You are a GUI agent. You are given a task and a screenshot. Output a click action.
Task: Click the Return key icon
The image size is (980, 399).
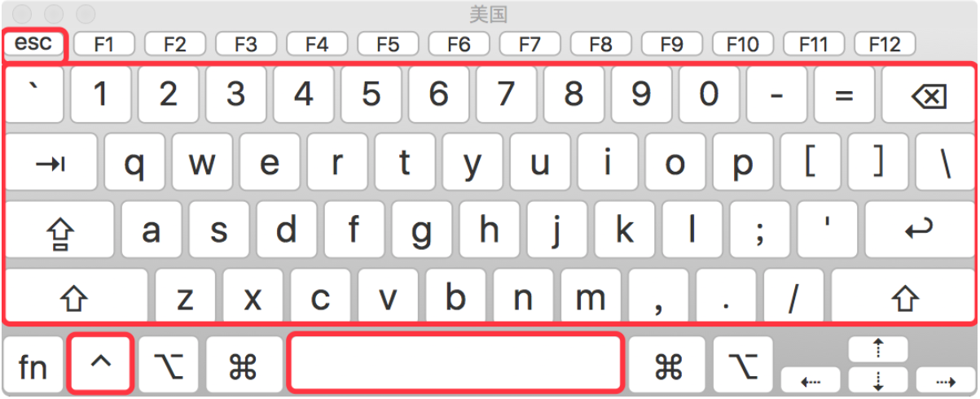click(x=919, y=231)
